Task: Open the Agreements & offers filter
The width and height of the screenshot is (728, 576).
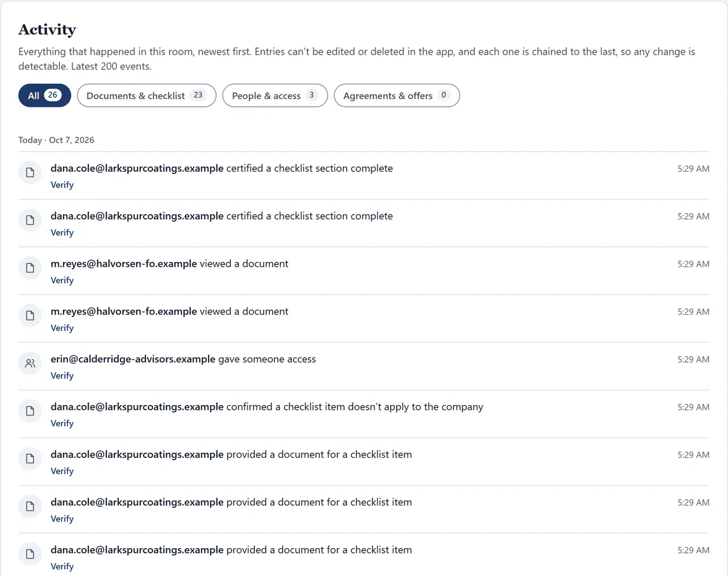Action: pyautogui.click(x=397, y=96)
